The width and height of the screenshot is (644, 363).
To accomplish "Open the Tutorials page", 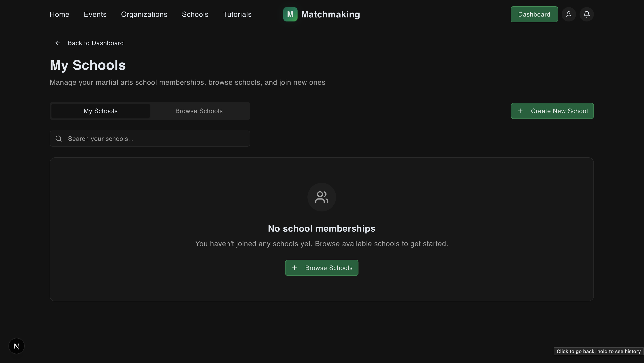I will point(237,14).
